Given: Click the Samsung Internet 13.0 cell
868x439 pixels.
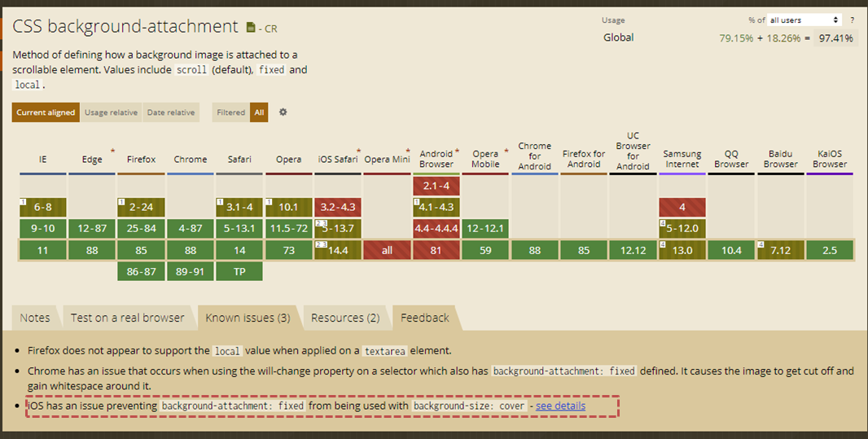Looking at the screenshot, I should [682, 250].
